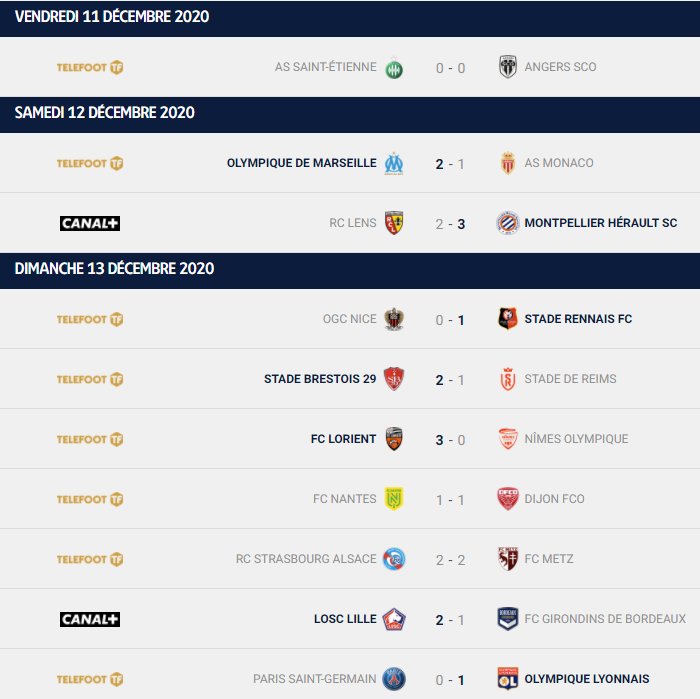
Task: Click the LOSC Lille club badge
Action: [x=394, y=619]
